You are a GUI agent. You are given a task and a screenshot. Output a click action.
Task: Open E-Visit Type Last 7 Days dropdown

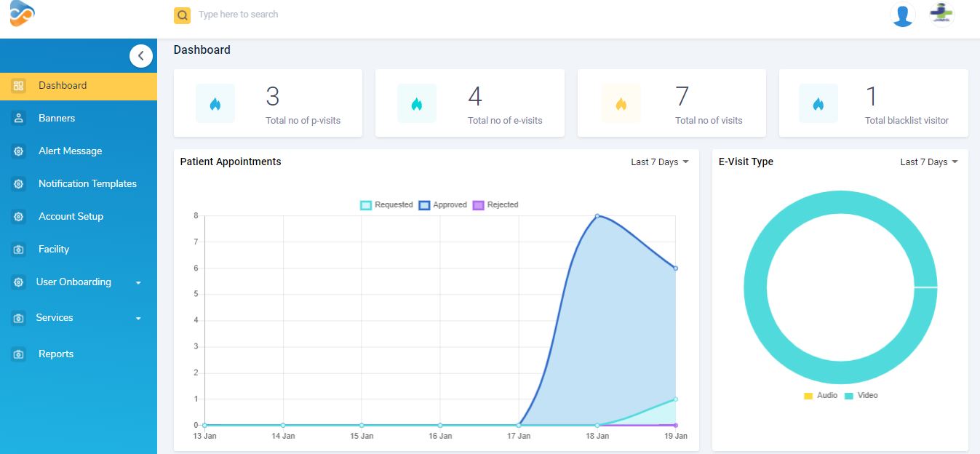click(x=928, y=162)
